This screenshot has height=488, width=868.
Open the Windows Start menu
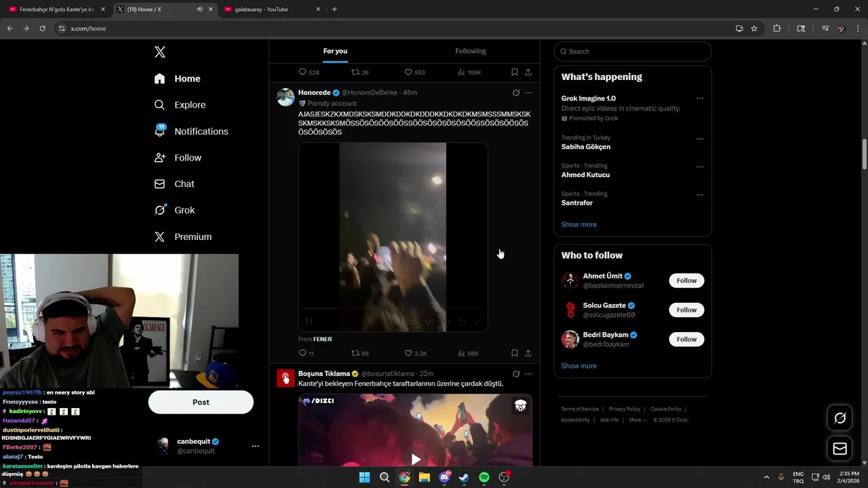(x=364, y=477)
